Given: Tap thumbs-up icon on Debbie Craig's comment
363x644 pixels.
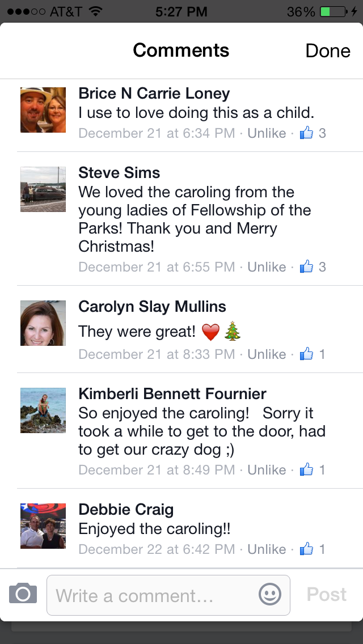Looking at the screenshot, I should pyautogui.click(x=306, y=549).
